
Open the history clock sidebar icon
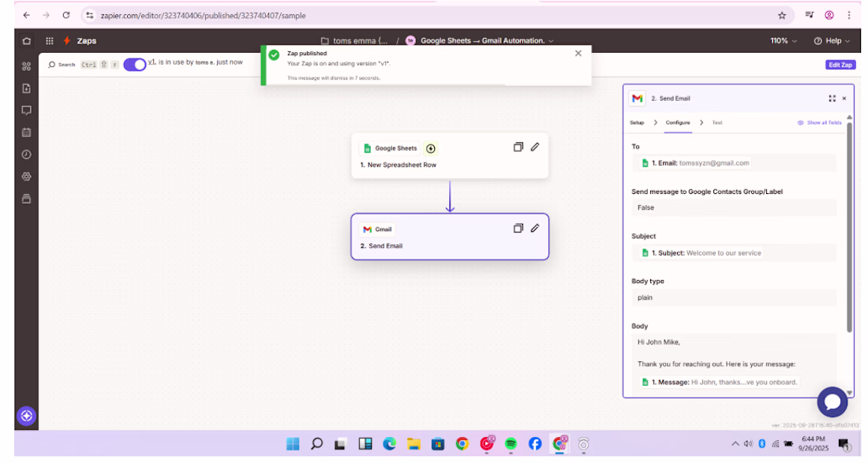[x=27, y=155]
